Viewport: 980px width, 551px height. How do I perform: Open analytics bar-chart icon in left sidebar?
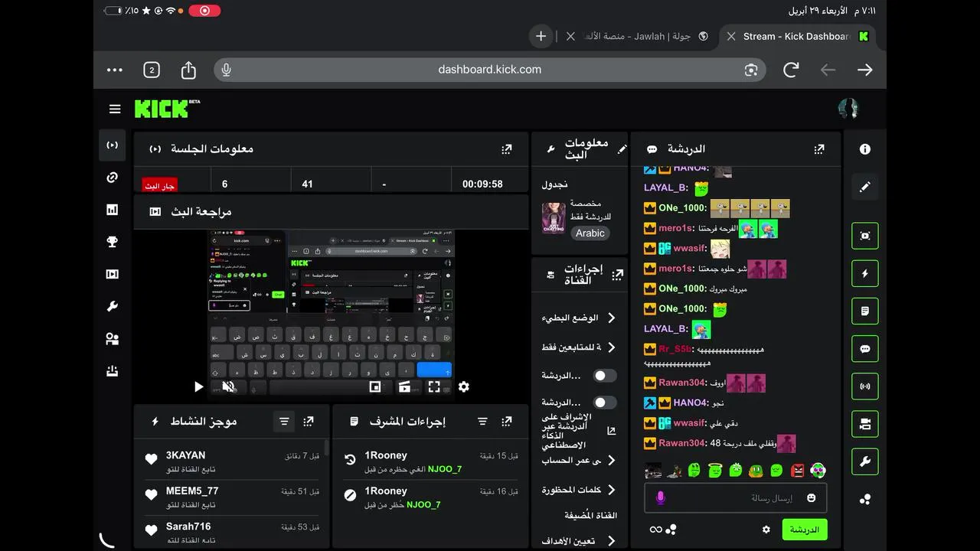click(113, 210)
